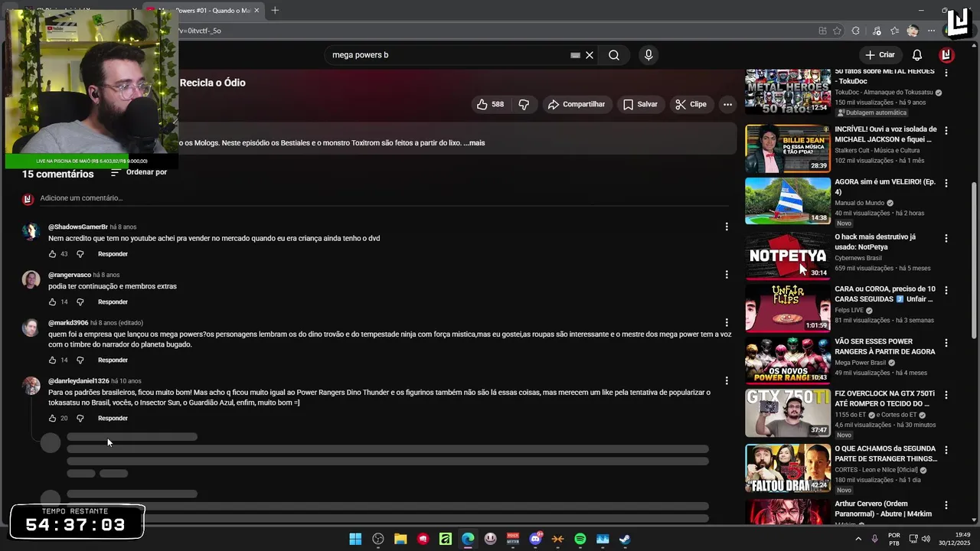
Task: Dislike the video with thumbs down
Action: coord(524,104)
